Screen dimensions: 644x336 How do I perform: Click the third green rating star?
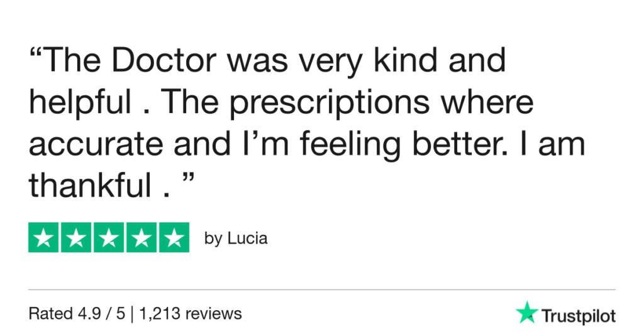click(x=109, y=237)
